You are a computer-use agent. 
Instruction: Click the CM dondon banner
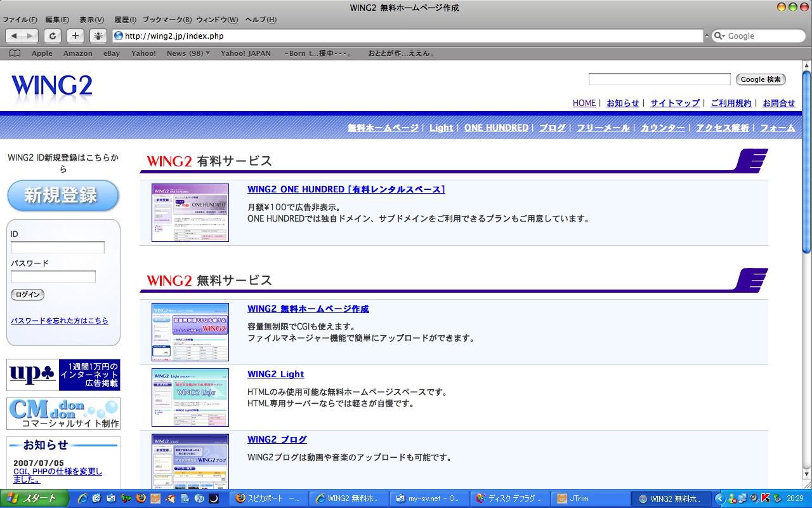(63, 414)
